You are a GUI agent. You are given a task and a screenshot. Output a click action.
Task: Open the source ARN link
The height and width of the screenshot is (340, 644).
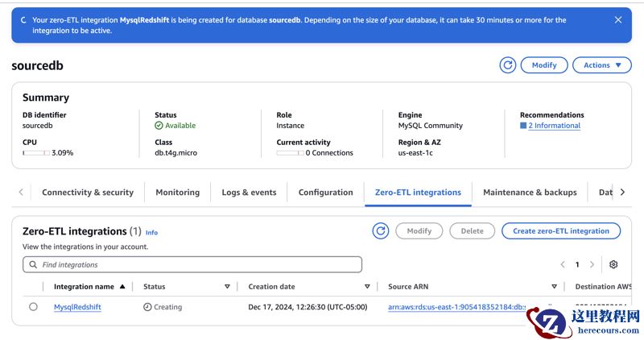tap(456, 307)
